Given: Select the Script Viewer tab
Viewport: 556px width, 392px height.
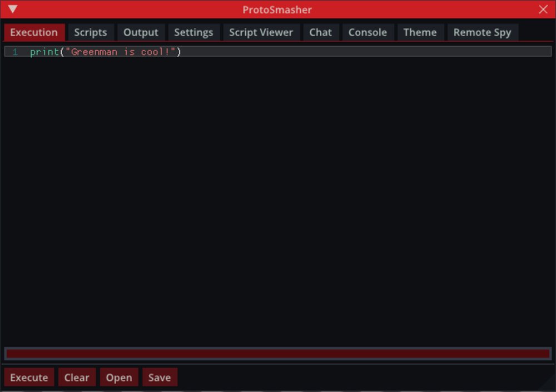Looking at the screenshot, I should pyautogui.click(x=261, y=32).
